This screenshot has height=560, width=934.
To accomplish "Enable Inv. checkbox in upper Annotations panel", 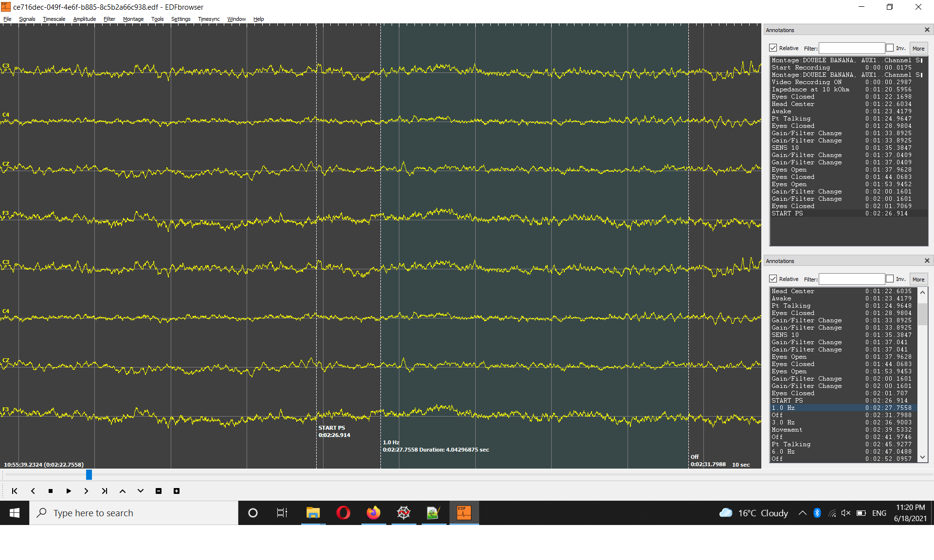I will [x=890, y=48].
